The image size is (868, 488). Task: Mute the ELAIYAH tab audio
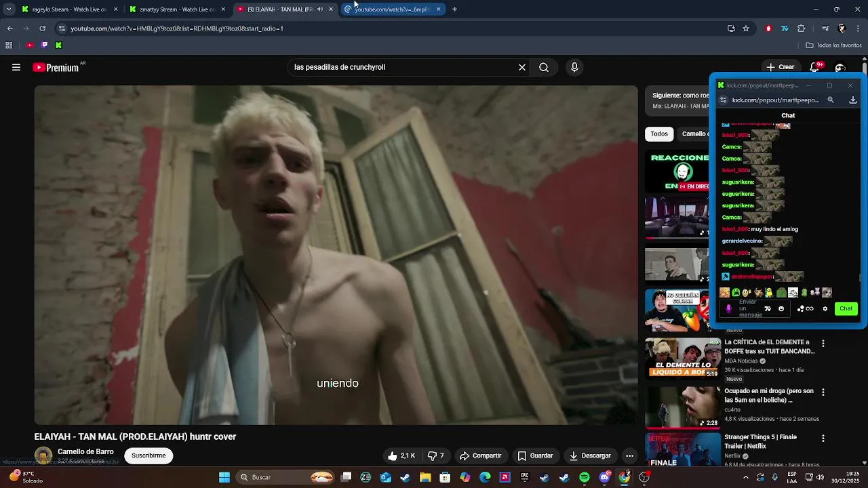pyautogui.click(x=320, y=9)
